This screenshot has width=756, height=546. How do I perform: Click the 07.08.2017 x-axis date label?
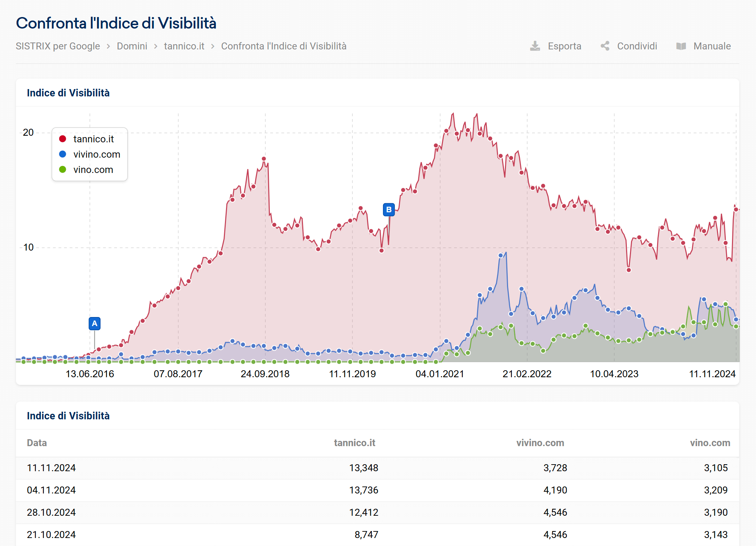click(178, 374)
